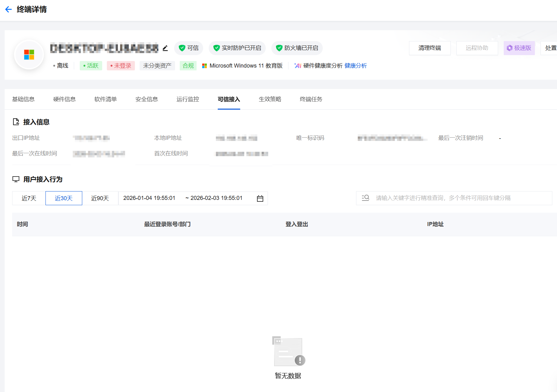Viewport: 557px width, 392px height.
Task: Open the calendar icon in date range picker
Action: click(260, 198)
